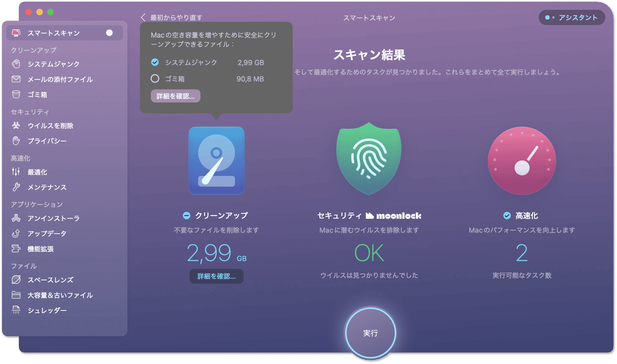The image size is (617, 364).
Task: Click the folder icon for 大容量＆古いファイル
Action: click(16, 295)
